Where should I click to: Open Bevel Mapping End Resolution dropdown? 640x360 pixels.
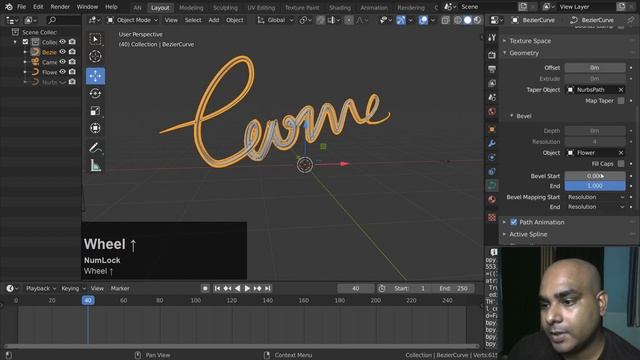(x=595, y=207)
